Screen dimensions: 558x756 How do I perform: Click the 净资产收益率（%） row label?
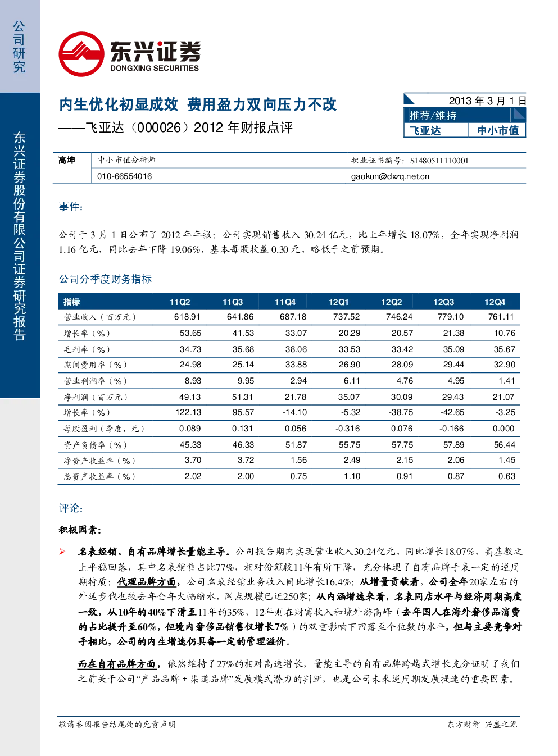point(99,461)
